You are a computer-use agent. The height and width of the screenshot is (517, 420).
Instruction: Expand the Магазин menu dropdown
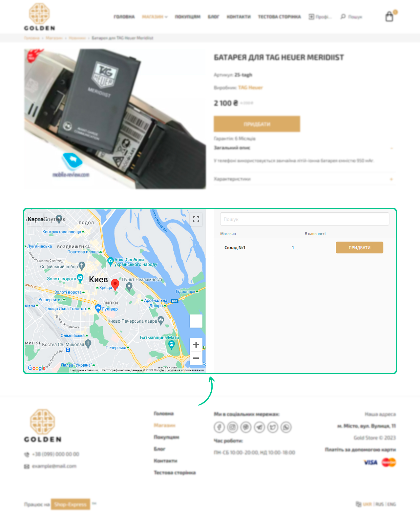point(155,17)
